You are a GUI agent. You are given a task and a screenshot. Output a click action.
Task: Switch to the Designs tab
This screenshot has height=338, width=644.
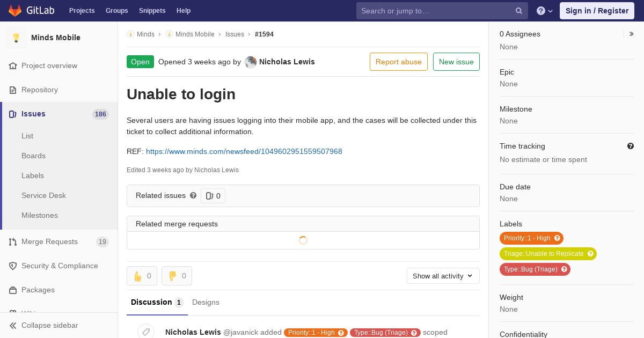click(x=206, y=302)
